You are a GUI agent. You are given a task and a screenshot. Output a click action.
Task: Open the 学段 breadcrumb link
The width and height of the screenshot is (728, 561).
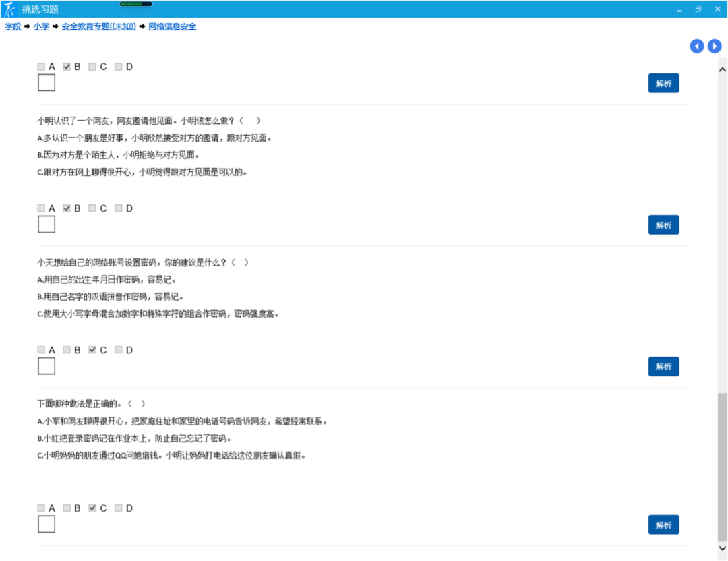13,26
